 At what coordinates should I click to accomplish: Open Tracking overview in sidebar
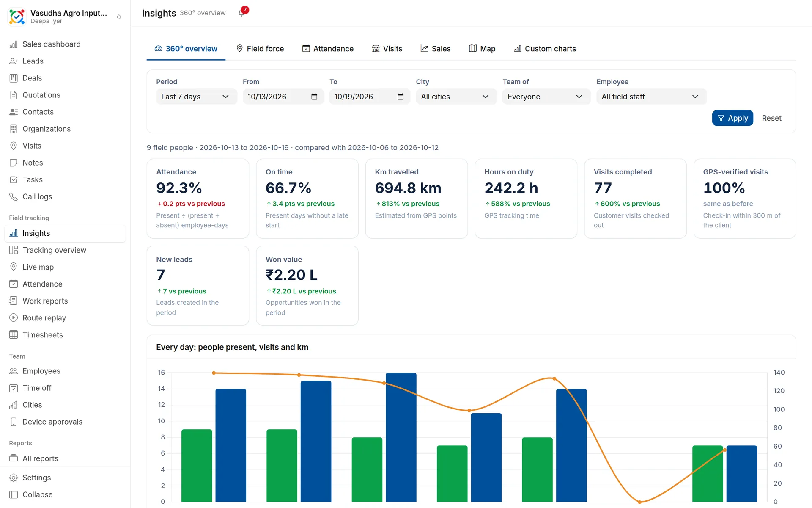65,250
